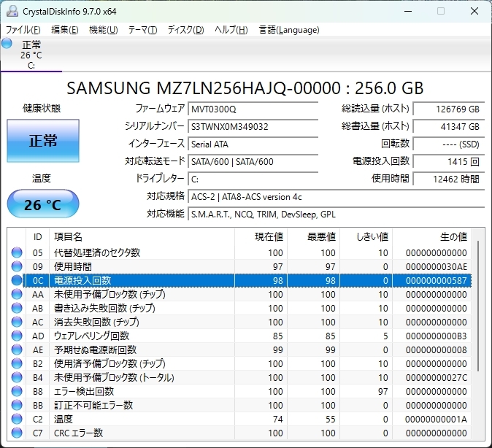Click status orb of row 0C 電源投入回数
492x448 pixels.
tap(17, 280)
